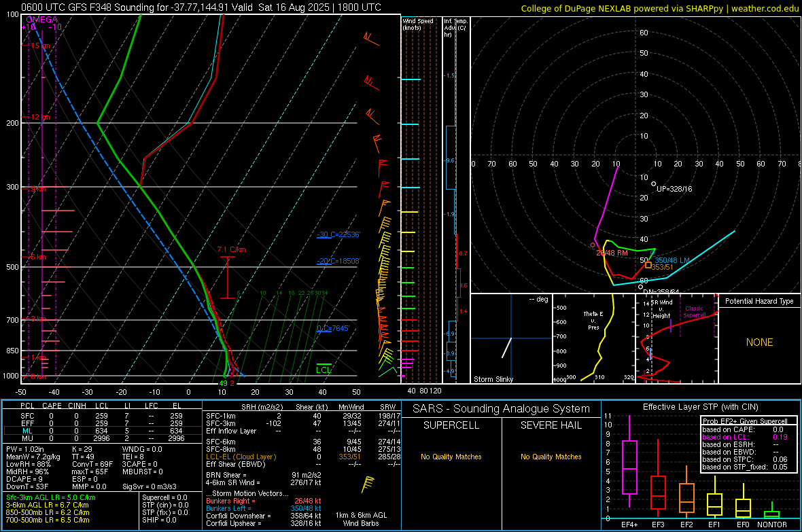
Task: Click the Storm Slinky label
Action: tap(493, 379)
